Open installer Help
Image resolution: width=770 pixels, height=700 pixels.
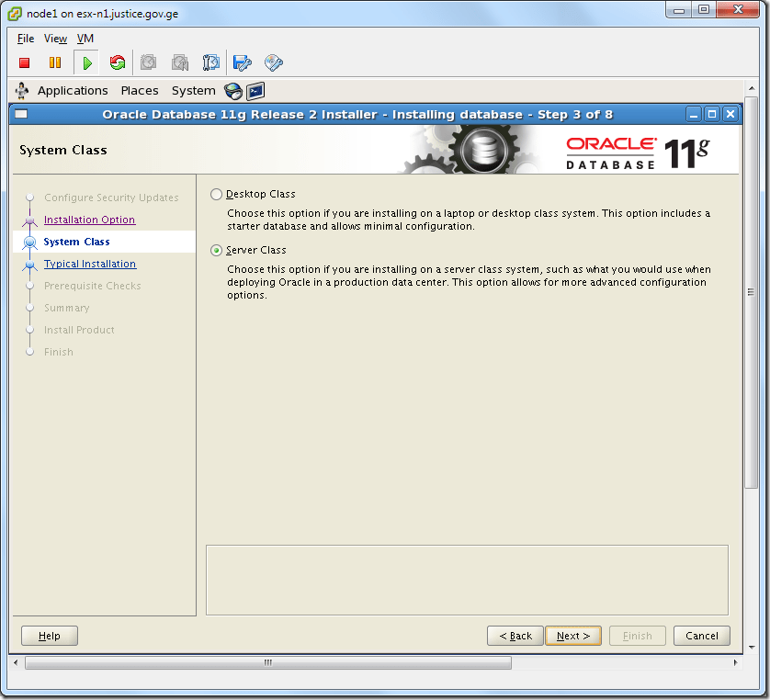tap(49, 636)
